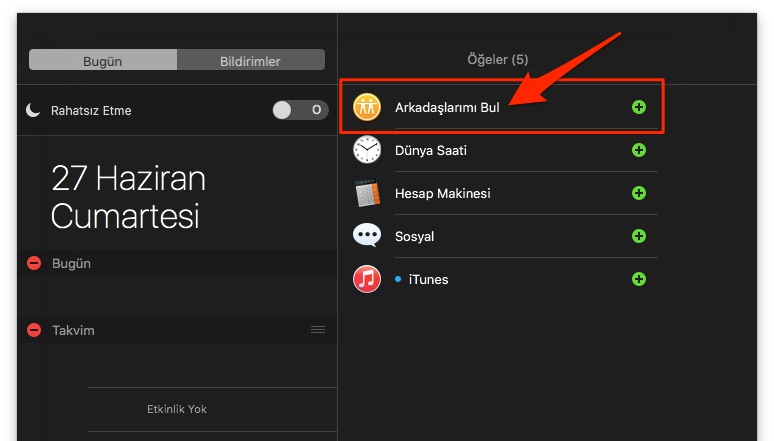Click the iTunes music note icon

(367, 279)
